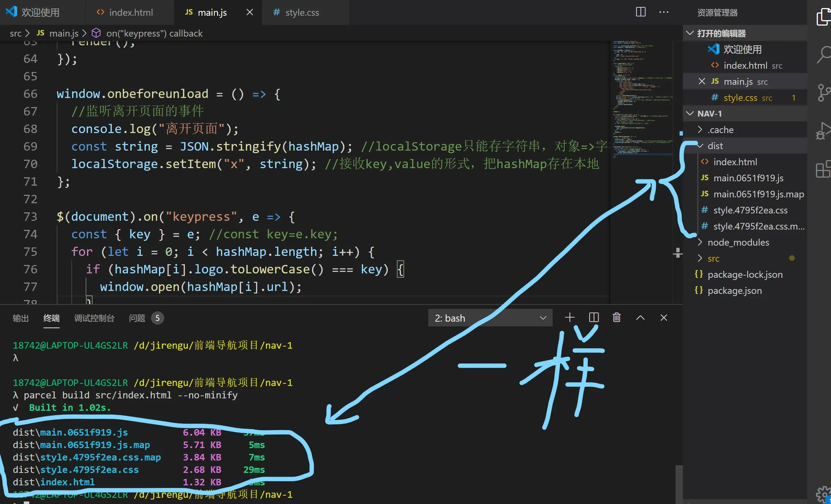
Task: Close the main.js editor tab
Action: click(249, 12)
